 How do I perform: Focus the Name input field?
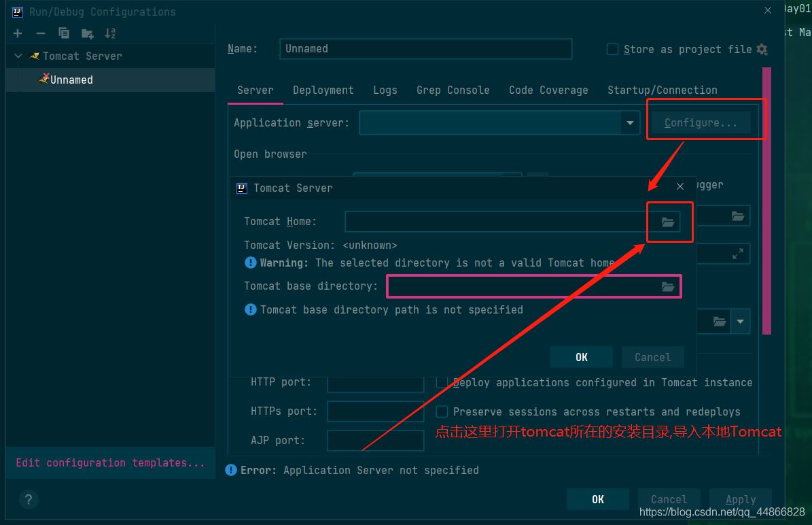coord(425,49)
